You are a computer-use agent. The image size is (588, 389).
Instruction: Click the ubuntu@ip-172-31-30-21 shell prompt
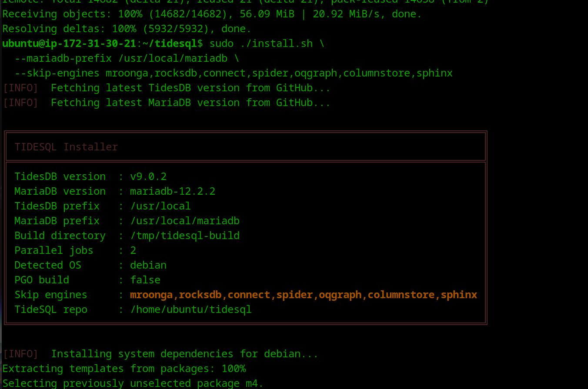[x=69, y=43]
